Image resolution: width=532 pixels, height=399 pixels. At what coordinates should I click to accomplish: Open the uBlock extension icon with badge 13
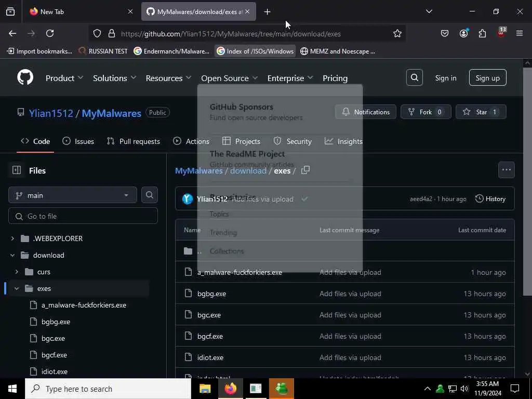point(501,33)
